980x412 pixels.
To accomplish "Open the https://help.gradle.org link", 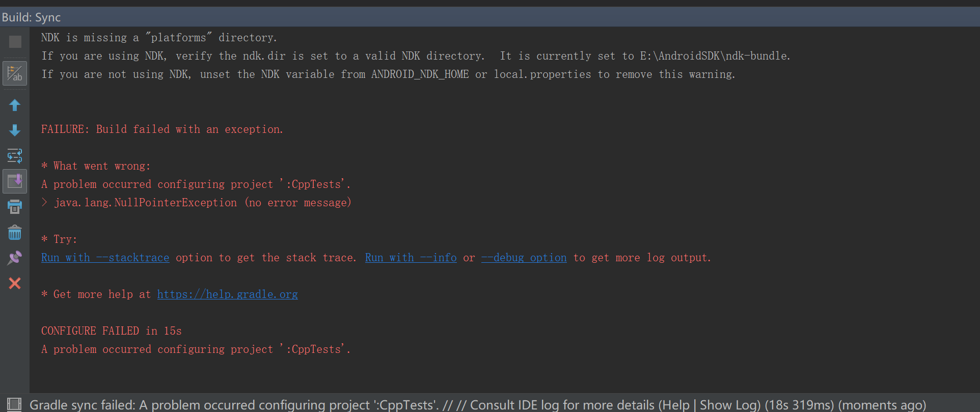I will tap(227, 294).
